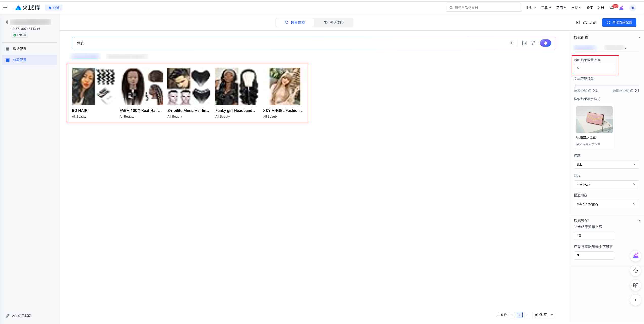Open the notification bell
Viewport: 644px width, 324px height.
(612, 8)
